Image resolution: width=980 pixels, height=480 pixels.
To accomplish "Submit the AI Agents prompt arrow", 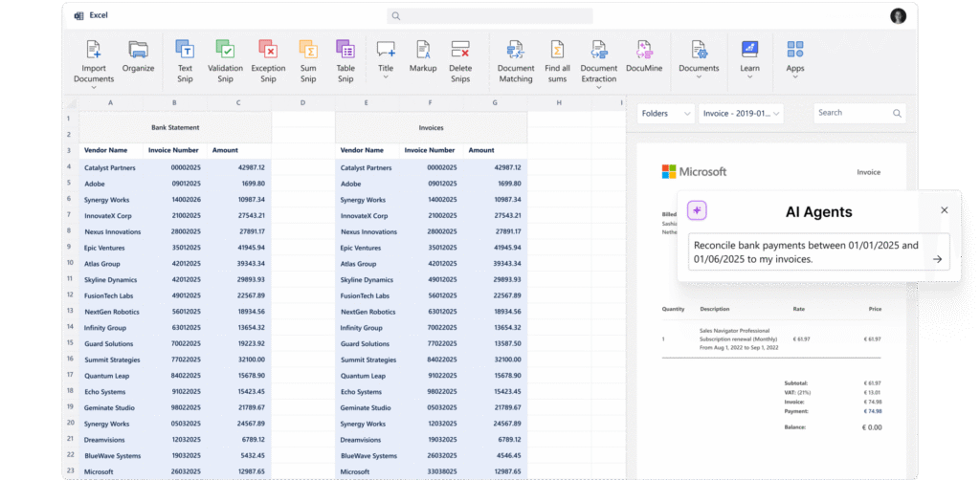I will [937, 259].
